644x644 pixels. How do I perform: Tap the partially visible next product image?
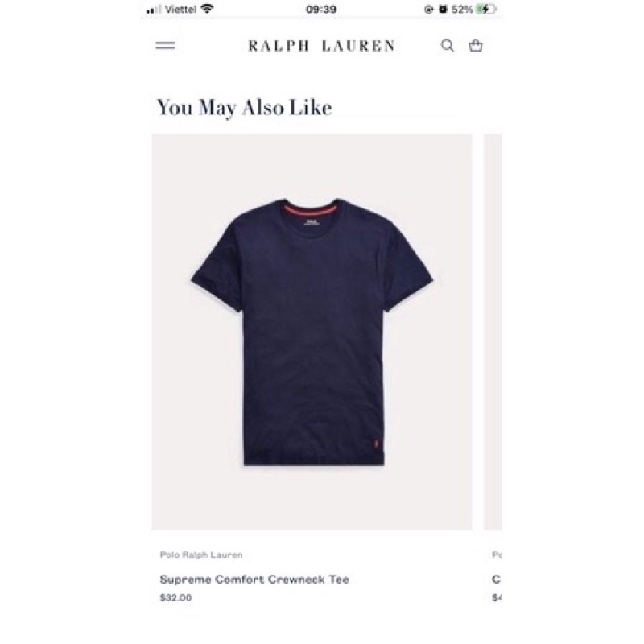click(493, 332)
